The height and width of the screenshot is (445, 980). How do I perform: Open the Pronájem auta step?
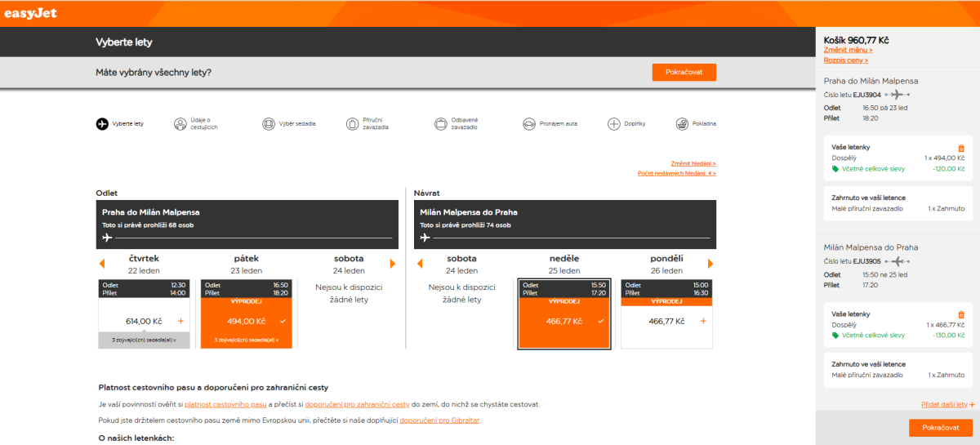(x=550, y=124)
